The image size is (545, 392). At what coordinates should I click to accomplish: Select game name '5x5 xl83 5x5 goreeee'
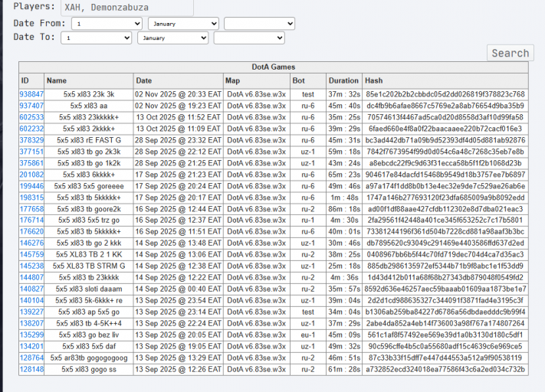click(x=89, y=186)
